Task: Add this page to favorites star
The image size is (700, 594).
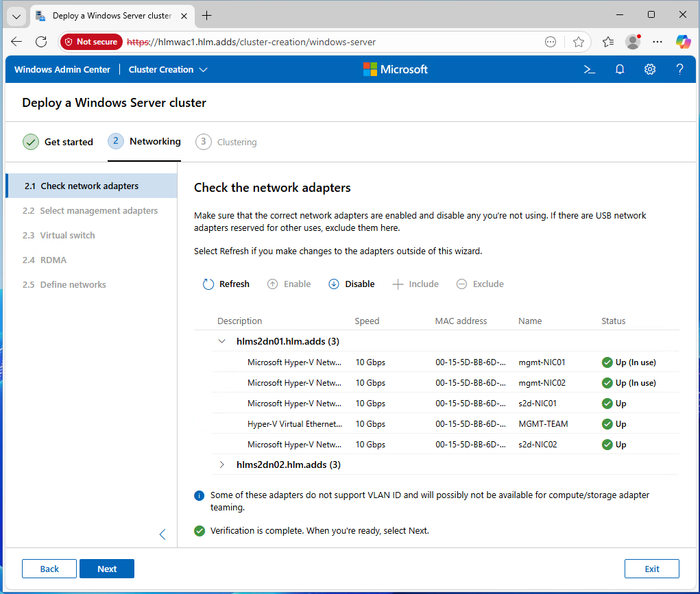Action: (579, 42)
